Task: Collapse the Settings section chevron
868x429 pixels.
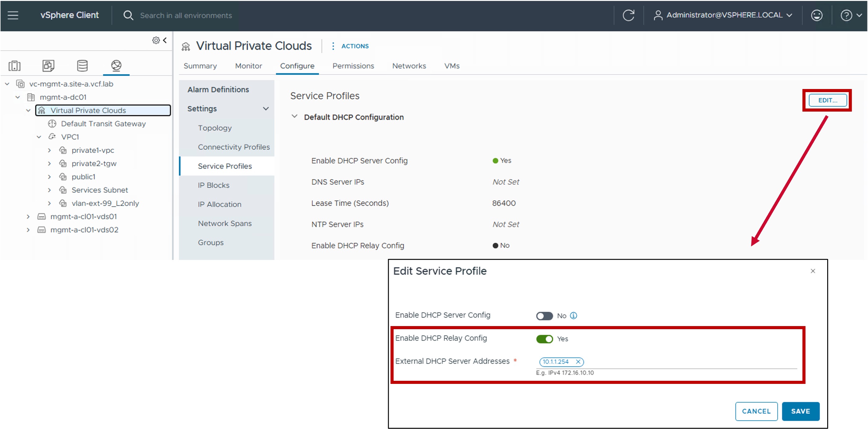Action: pyautogui.click(x=266, y=108)
